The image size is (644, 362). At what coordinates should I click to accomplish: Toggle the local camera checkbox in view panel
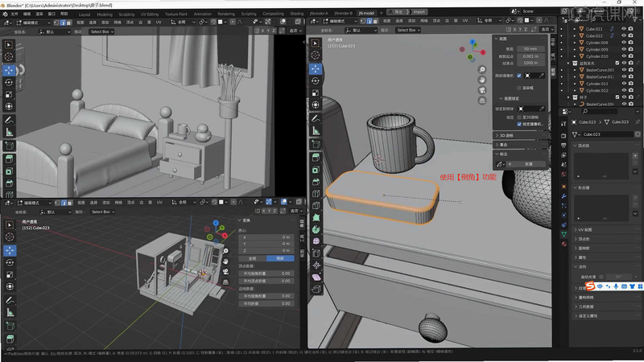519,76
